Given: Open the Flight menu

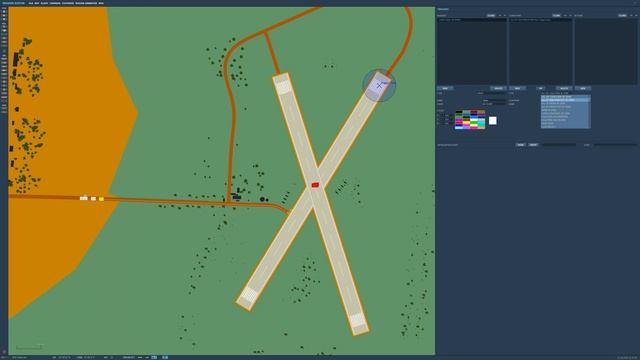Looking at the screenshot, I should pyautogui.click(x=44, y=3).
